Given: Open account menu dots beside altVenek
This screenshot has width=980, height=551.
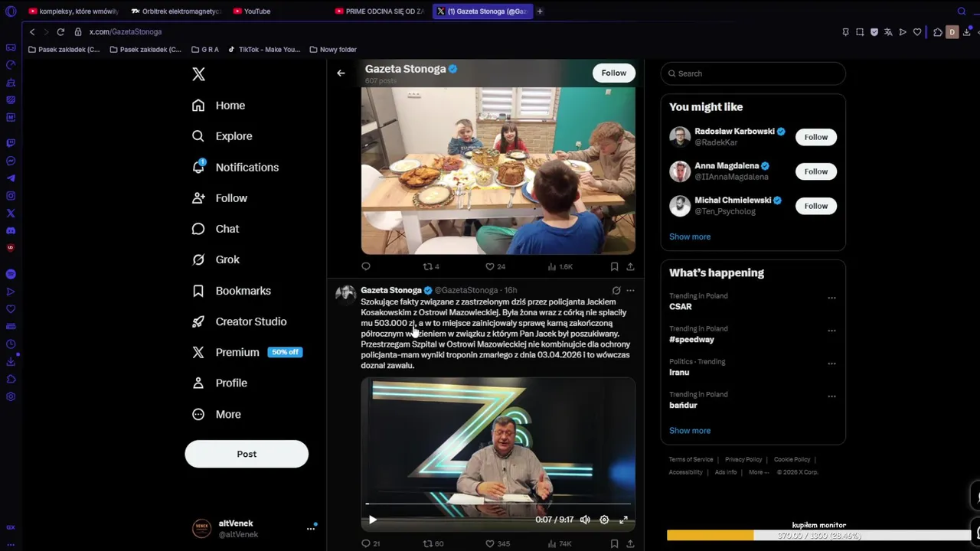Looking at the screenshot, I should [x=311, y=528].
